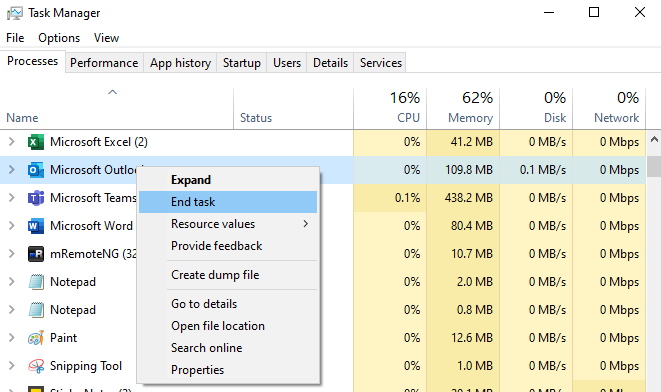
Task: Click the 438.2 MB memory value for Teams
Action: click(x=468, y=198)
